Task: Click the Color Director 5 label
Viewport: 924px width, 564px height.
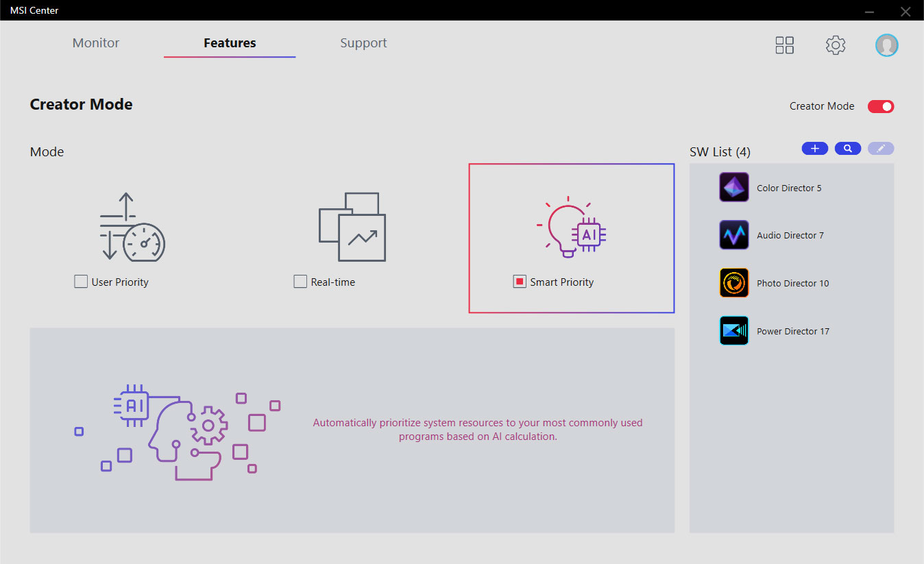Action: [x=789, y=188]
